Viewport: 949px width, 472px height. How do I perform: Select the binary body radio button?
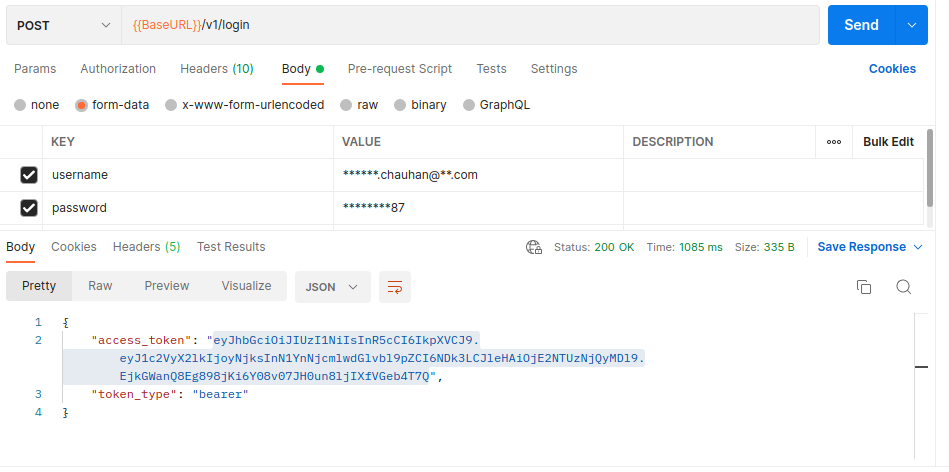(x=399, y=105)
